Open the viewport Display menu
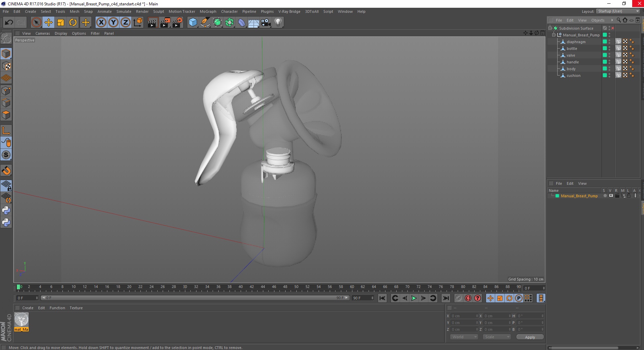Screen dimensions: 644x350 click(x=61, y=33)
